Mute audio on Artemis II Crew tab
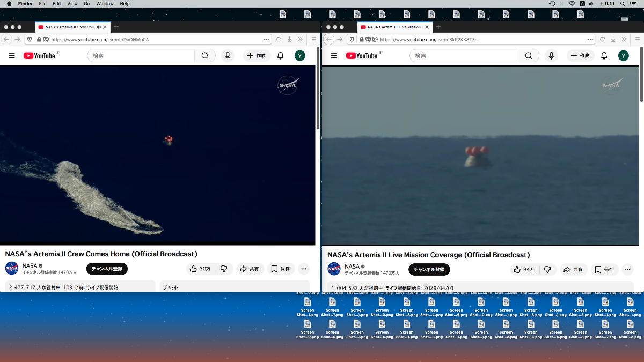Image resolution: width=644 pixels, height=362 pixels. click(99, 27)
